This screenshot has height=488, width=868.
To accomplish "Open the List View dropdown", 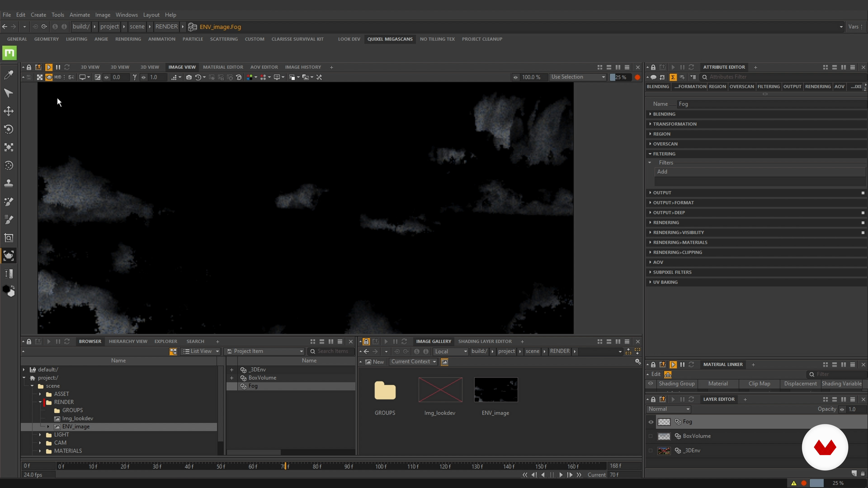I will [x=201, y=351].
